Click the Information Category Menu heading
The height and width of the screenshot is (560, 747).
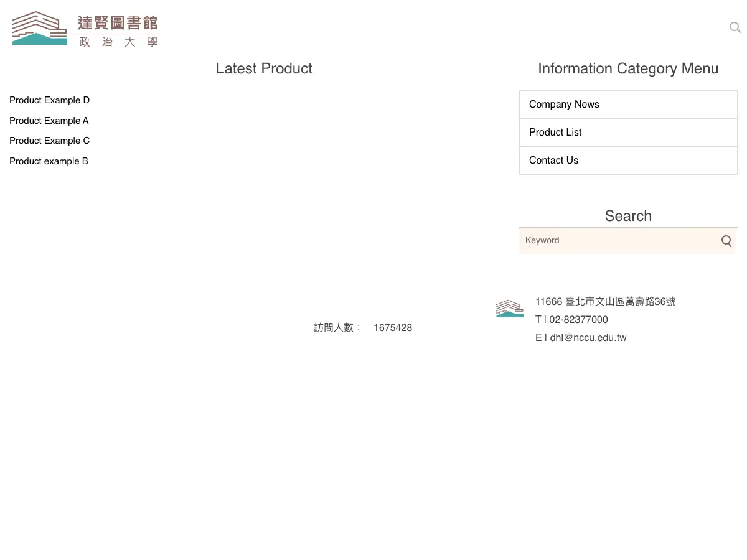coord(628,68)
